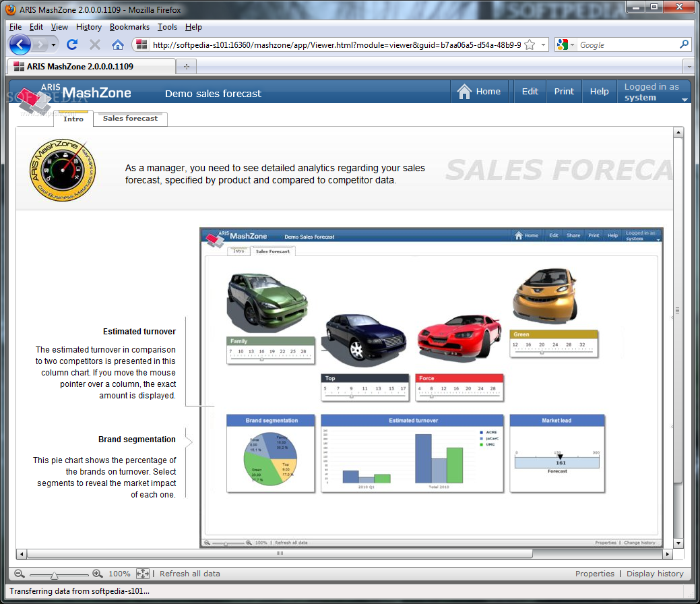Click the search magnifier icon
Image resolution: width=700 pixels, height=604 pixels.
tap(684, 44)
